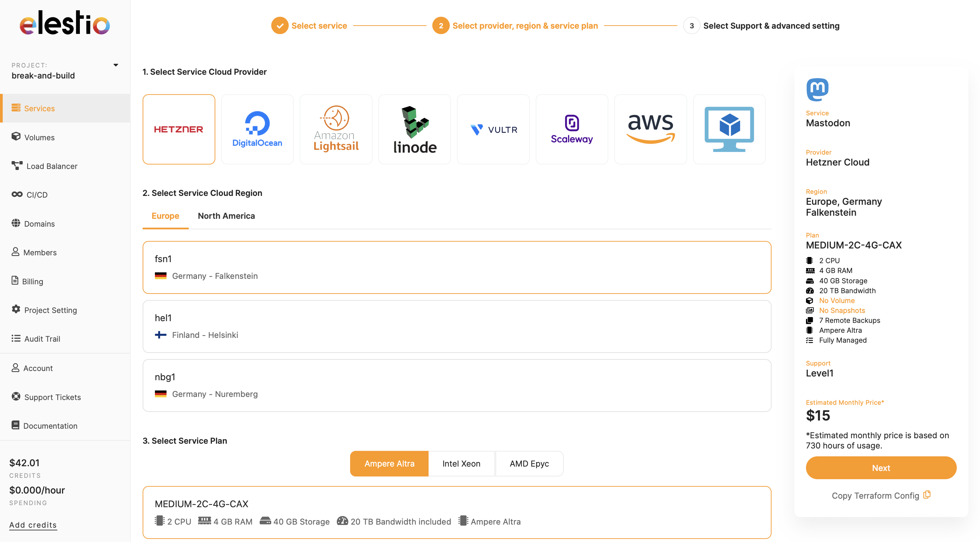Switch plan type to Intel Xeon

click(x=461, y=463)
